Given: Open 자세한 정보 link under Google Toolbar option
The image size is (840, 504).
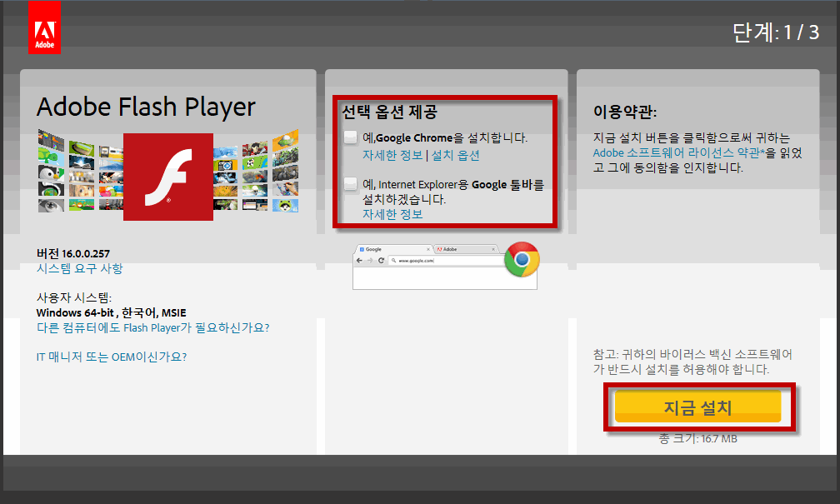Looking at the screenshot, I should pyautogui.click(x=392, y=214).
